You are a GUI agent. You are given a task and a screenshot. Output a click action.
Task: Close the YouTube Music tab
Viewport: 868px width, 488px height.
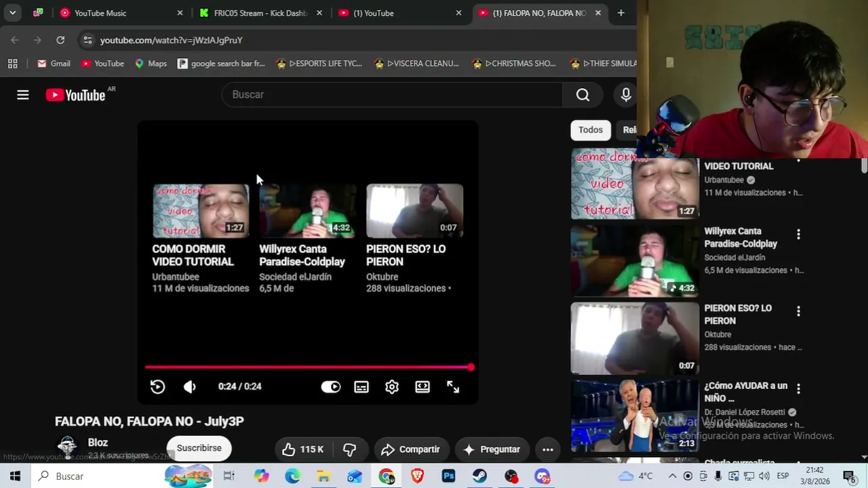(x=180, y=13)
